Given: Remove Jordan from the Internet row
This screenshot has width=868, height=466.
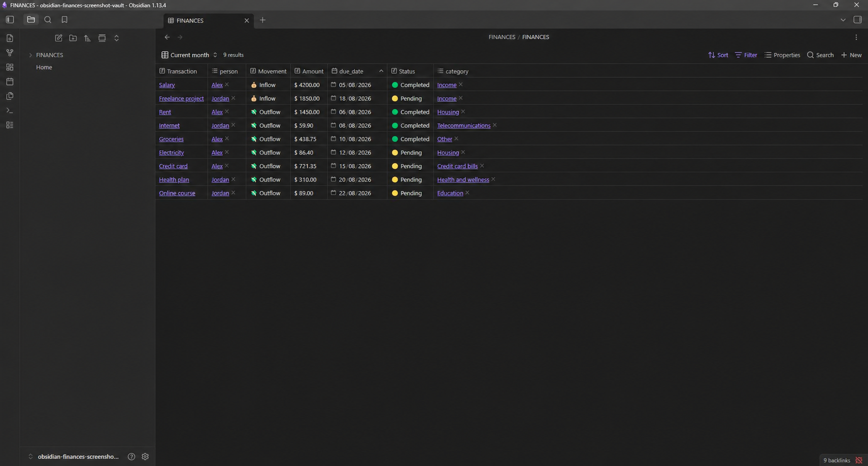Looking at the screenshot, I should (233, 125).
